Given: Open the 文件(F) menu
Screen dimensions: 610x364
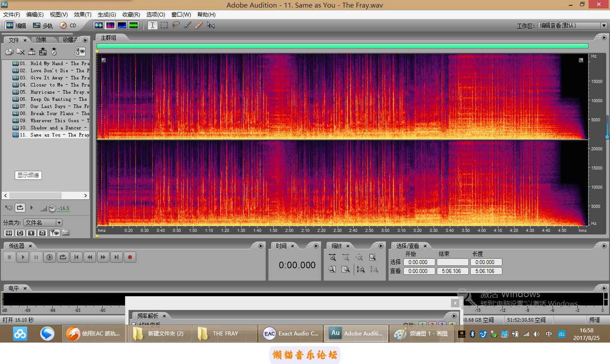Looking at the screenshot, I should [12, 15].
